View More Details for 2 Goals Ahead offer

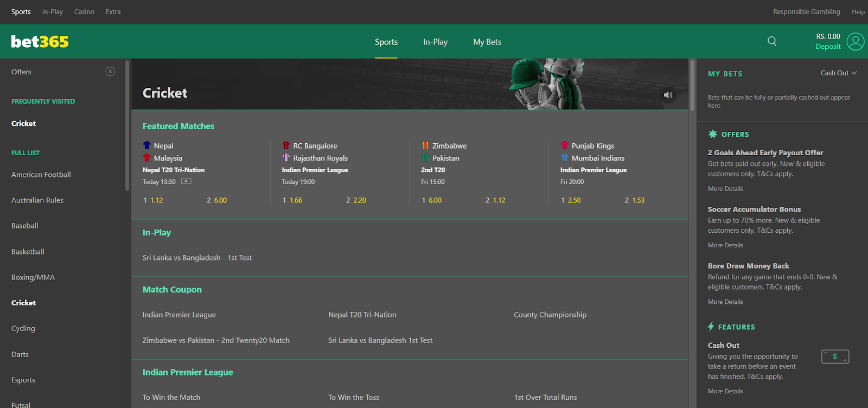(725, 189)
